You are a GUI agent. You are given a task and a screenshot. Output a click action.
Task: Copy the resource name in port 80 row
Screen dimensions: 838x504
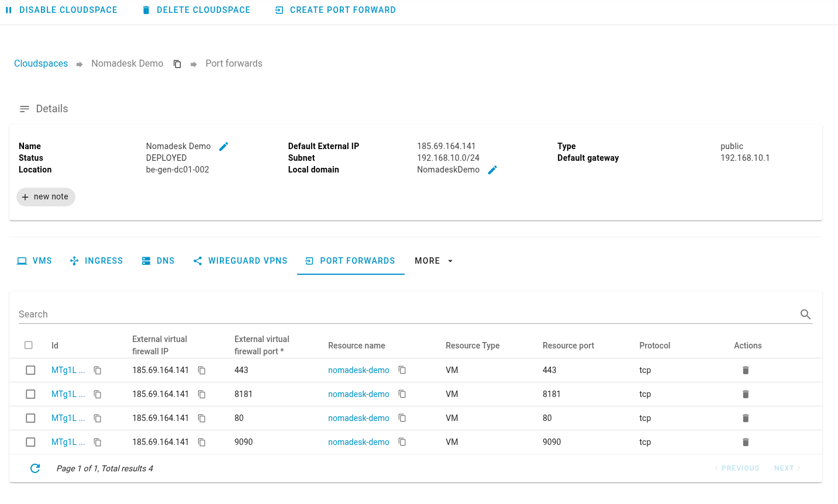[x=402, y=418]
